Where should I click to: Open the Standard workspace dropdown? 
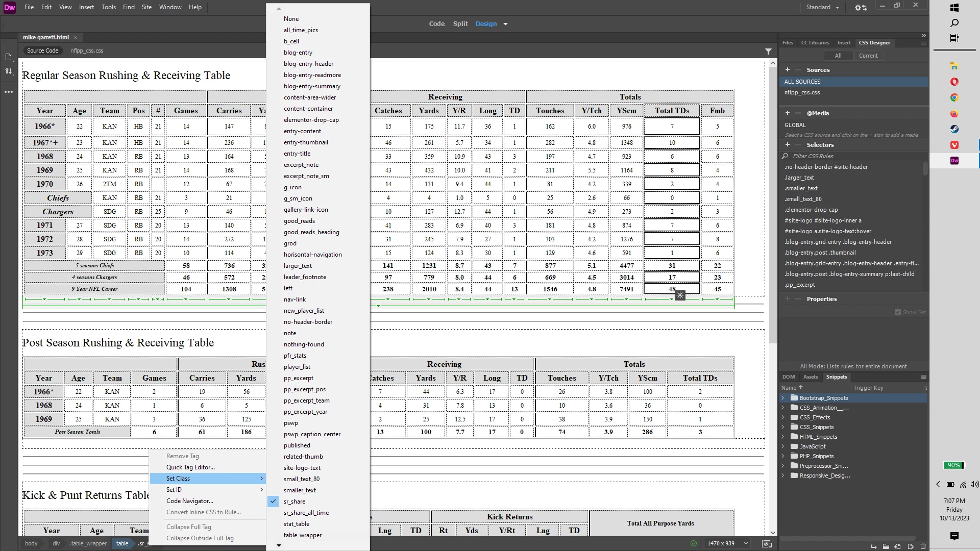[822, 7]
